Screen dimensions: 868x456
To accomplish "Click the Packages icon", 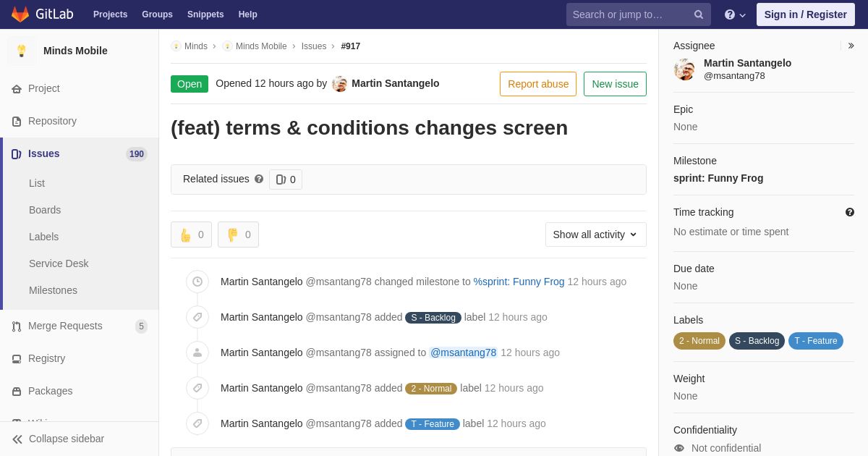I will click(17, 392).
